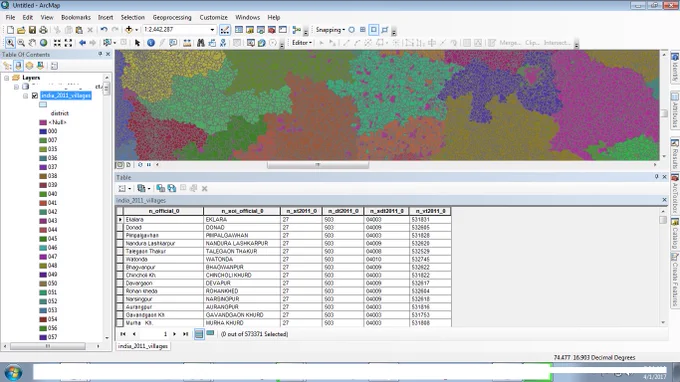Go back to previous extent

click(82, 43)
